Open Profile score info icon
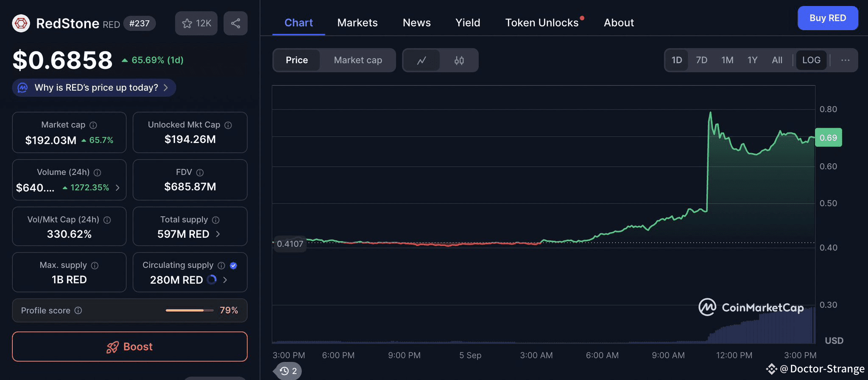868x380 pixels. (x=78, y=310)
